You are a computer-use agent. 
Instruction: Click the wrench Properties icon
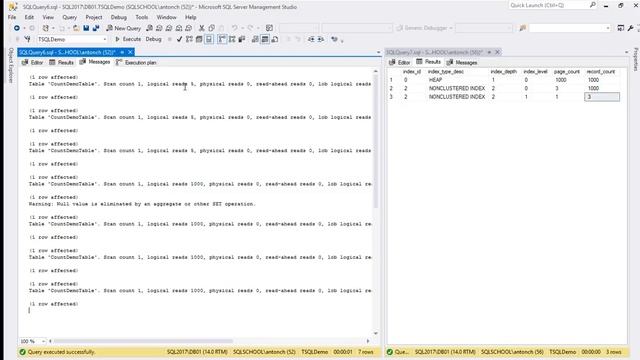[631, 28]
